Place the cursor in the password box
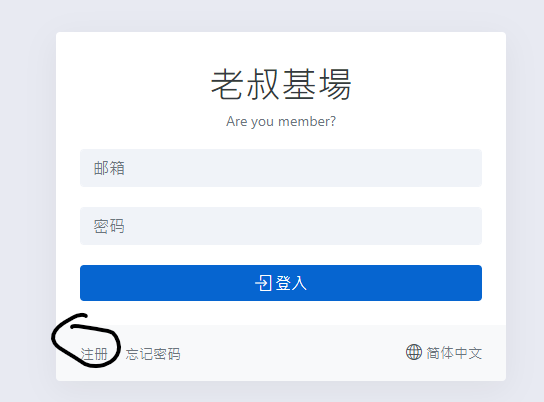Image resolution: width=544 pixels, height=402 pixels. [x=281, y=226]
